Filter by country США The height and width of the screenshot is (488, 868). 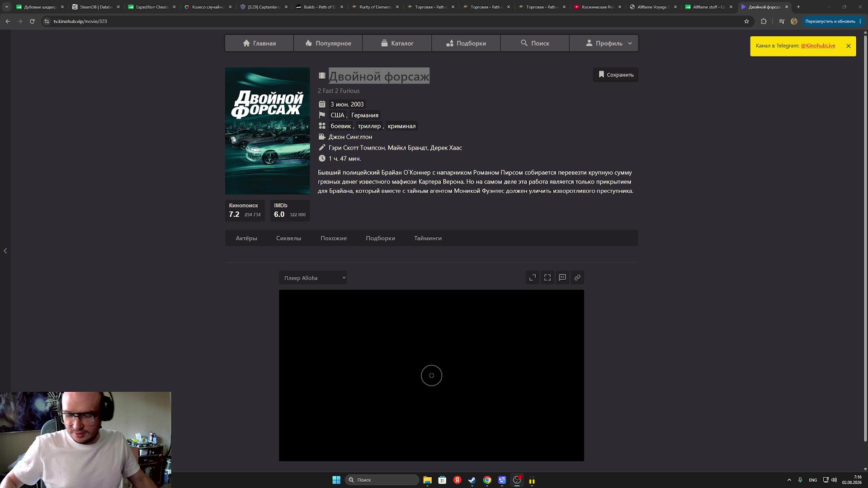337,115
